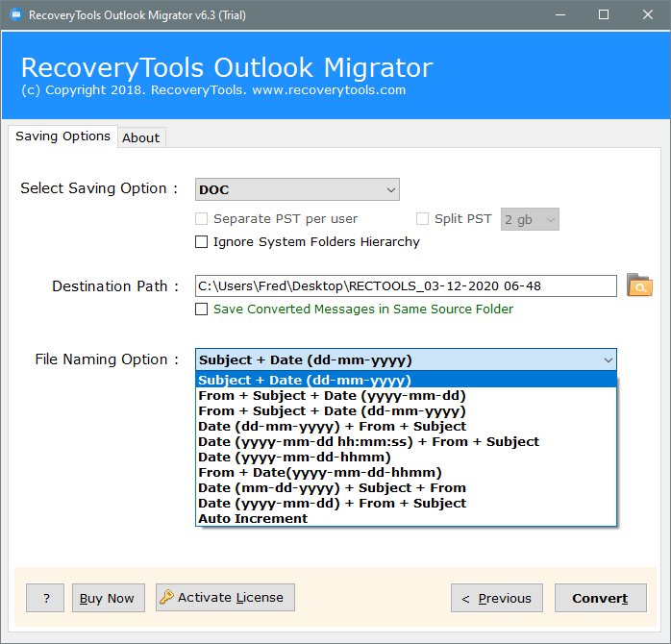Click the Activate License button
The height and width of the screenshot is (644, 671).
tap(225, 597)
